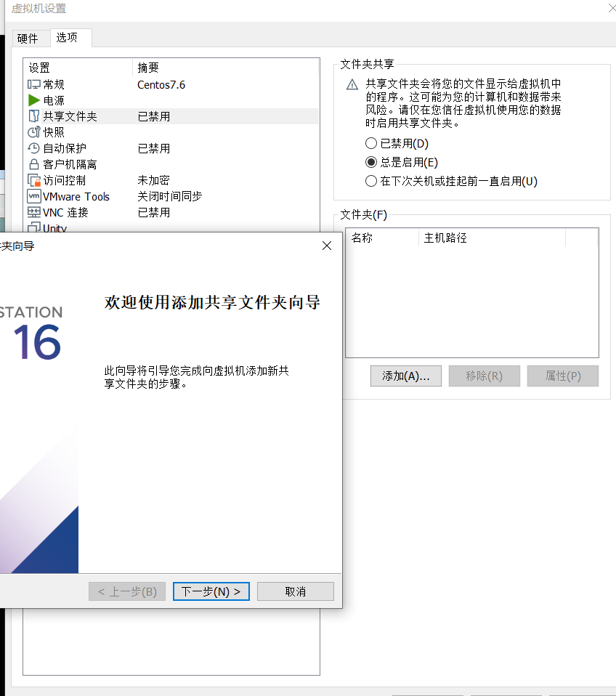Click the VMware Tools vm icon
This screenshot has height=696, width=616.
33,196
